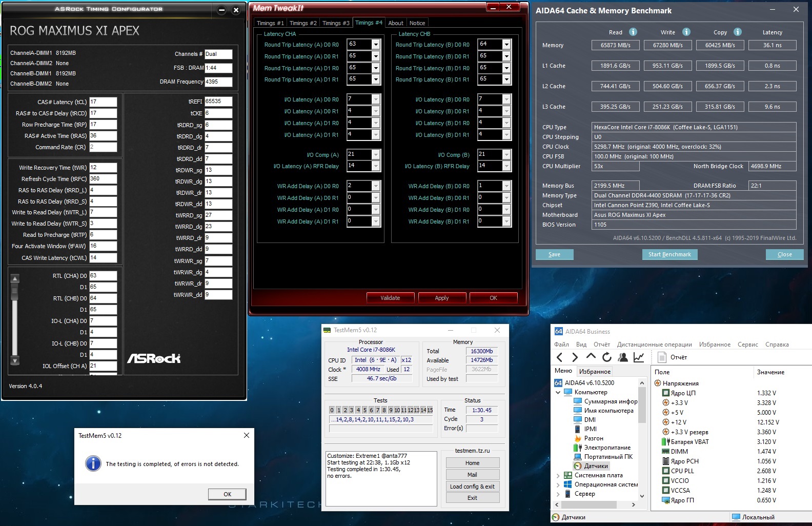812x526 pixels.
Task: Go forward in AIDA64 Business toolbar
Action: click(x=575, y=357)
